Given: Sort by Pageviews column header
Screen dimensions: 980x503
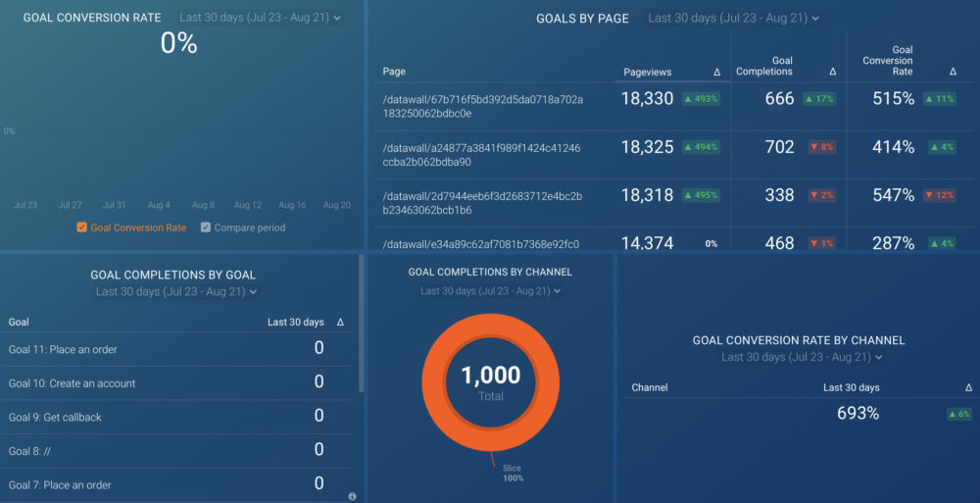Looking at the screenshot, I should click(648, 72).
